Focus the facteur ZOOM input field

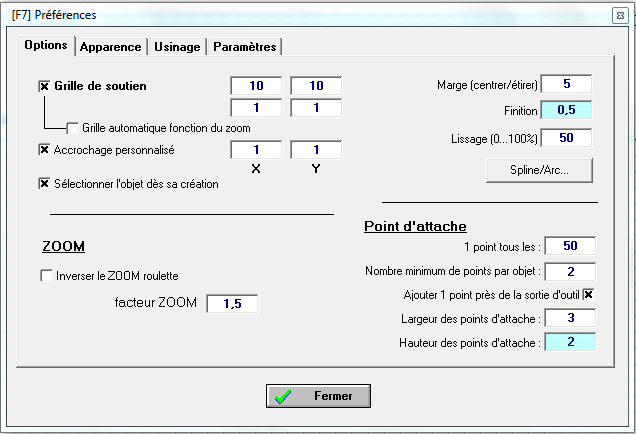pos(232,304)
